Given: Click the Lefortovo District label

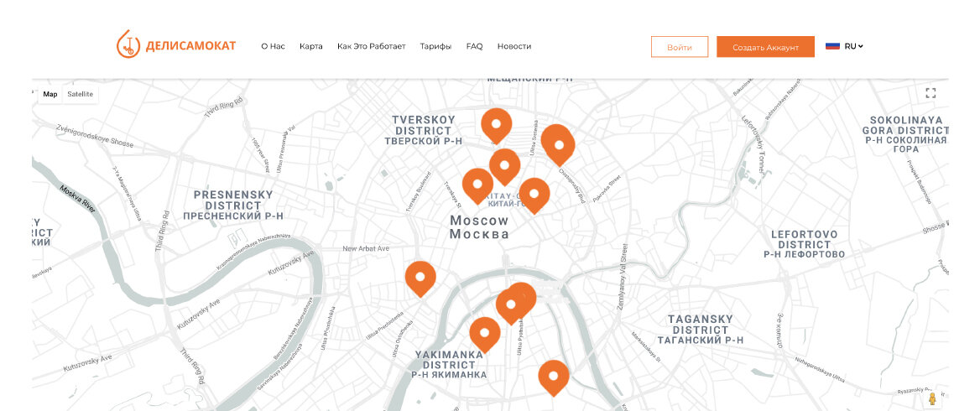Looking at the screenshot, I should point(805,244).
